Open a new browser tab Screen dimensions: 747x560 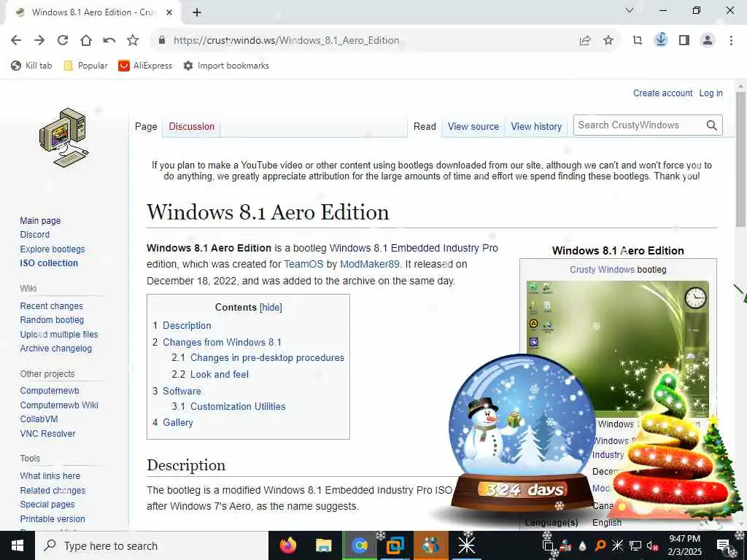tap(197, 12)
